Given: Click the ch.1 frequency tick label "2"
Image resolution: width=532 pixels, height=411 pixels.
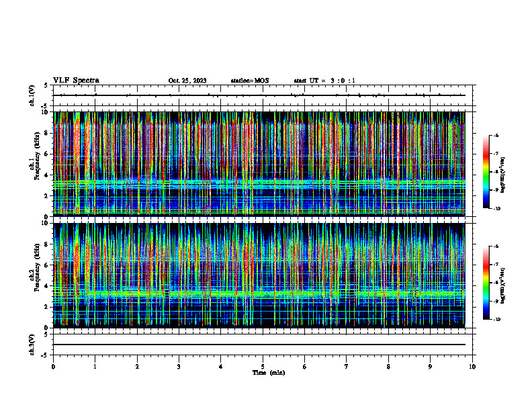Looking at the screenshot, I should tap(47, 196).
